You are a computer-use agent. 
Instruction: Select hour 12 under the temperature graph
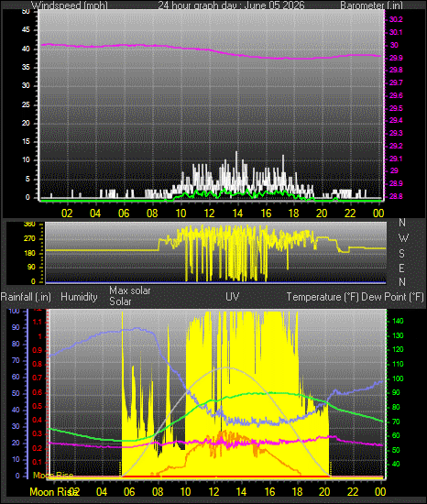point(213,492)
